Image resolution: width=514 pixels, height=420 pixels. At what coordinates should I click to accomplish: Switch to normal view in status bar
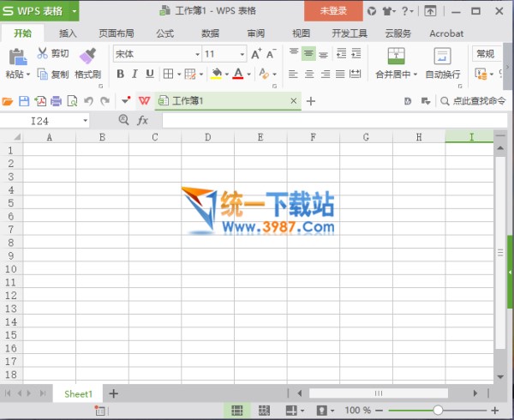(x=237, y=411)
